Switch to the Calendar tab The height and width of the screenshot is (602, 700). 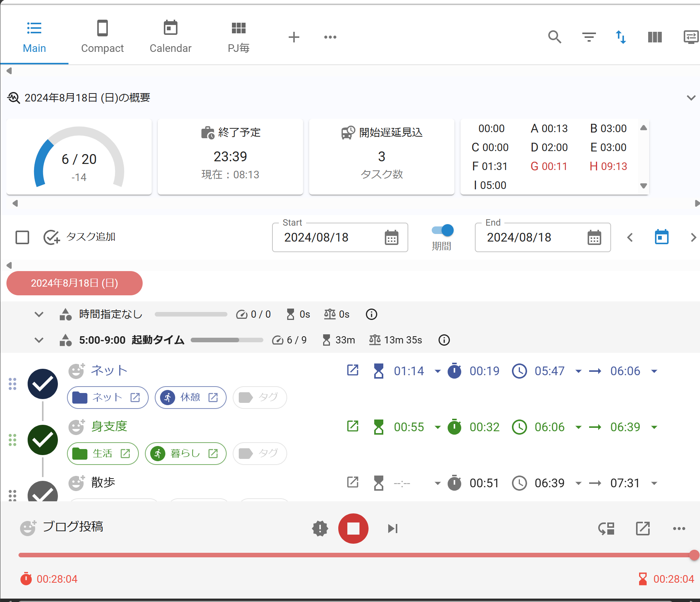pyautogui.click(x=171, y=37)
